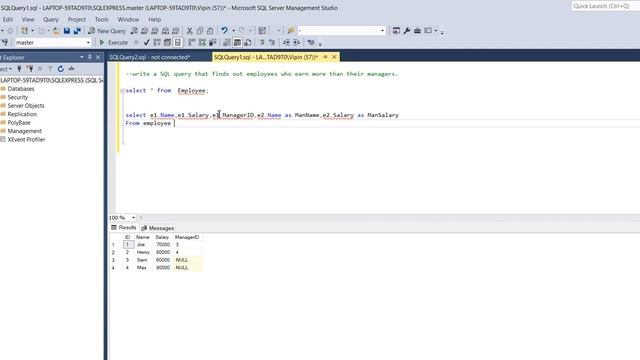The height and width of the screenshot is (360, 640).
Task: Click the Analysis Services DAX Query icon
Action: (176, 31)
